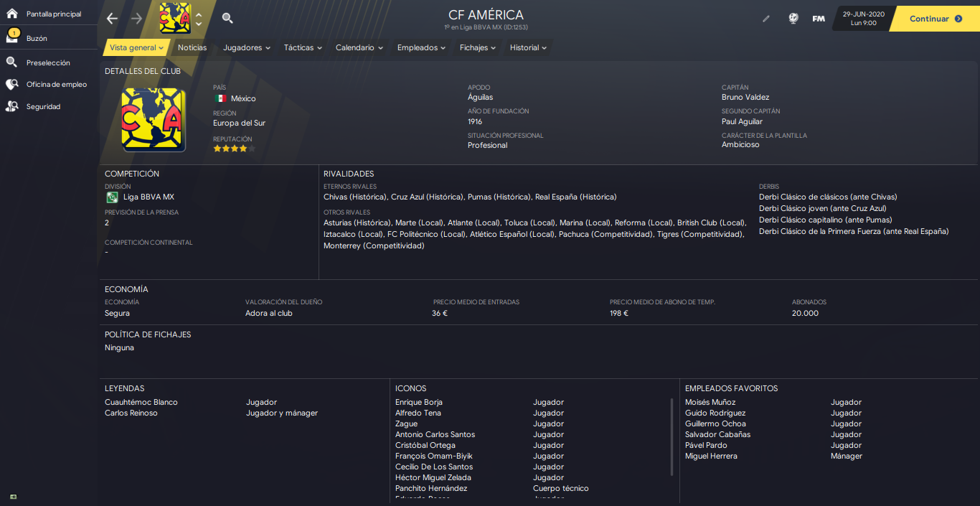
Task: Click the pencil edit icon
Action: click(766, 19)
